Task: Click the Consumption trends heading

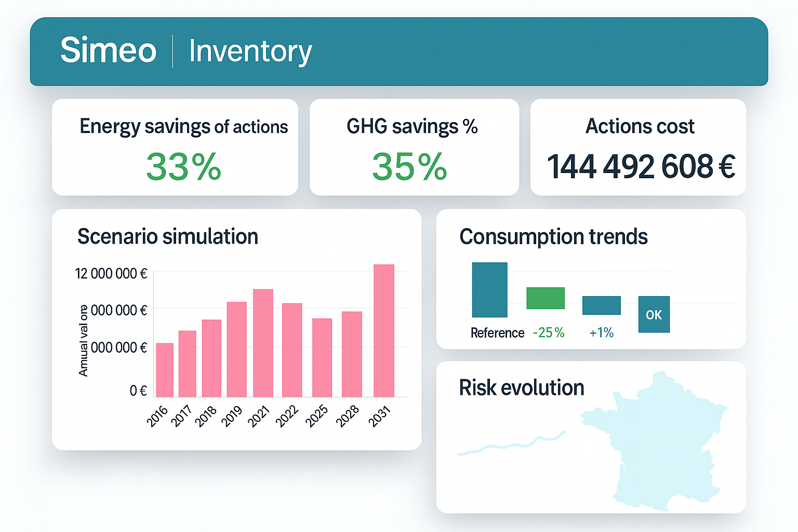Action: coord(553,237)
